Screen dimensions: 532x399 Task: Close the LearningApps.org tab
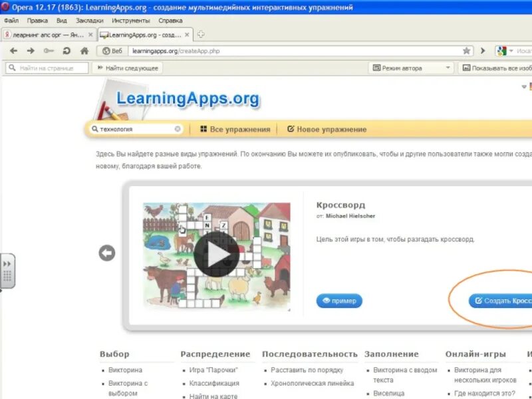tap(187, 35)
